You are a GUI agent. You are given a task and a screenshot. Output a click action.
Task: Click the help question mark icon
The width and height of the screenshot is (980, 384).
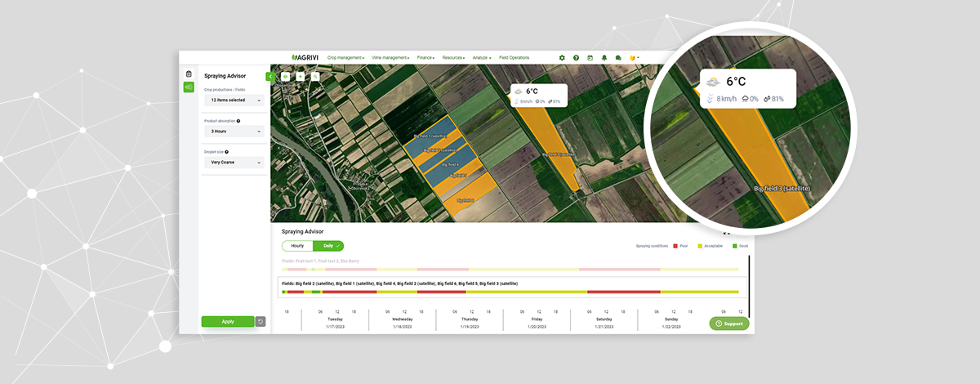coord(576,58)
